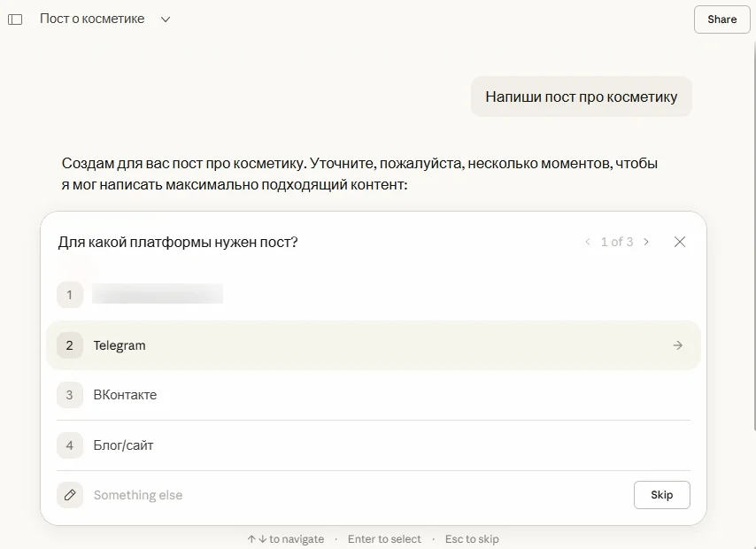
Task: Go to the next question arrow
Action: coord(646,242)
